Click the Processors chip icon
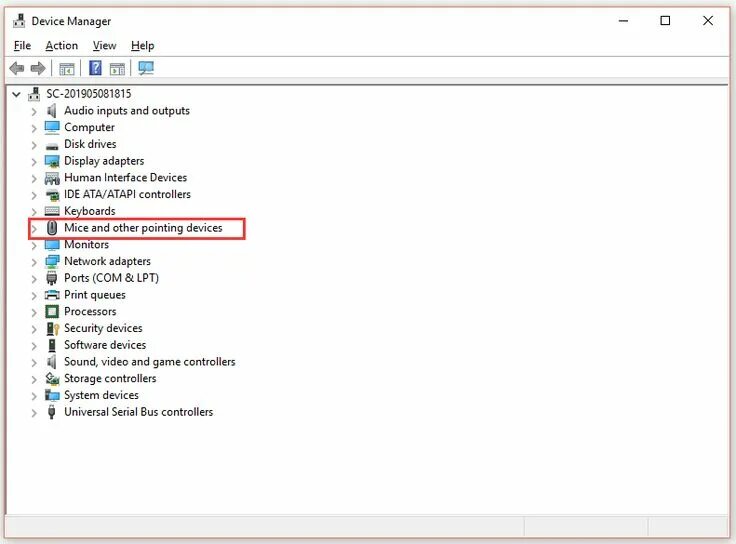Screen dimensions: 736x544 coord(52,312)
